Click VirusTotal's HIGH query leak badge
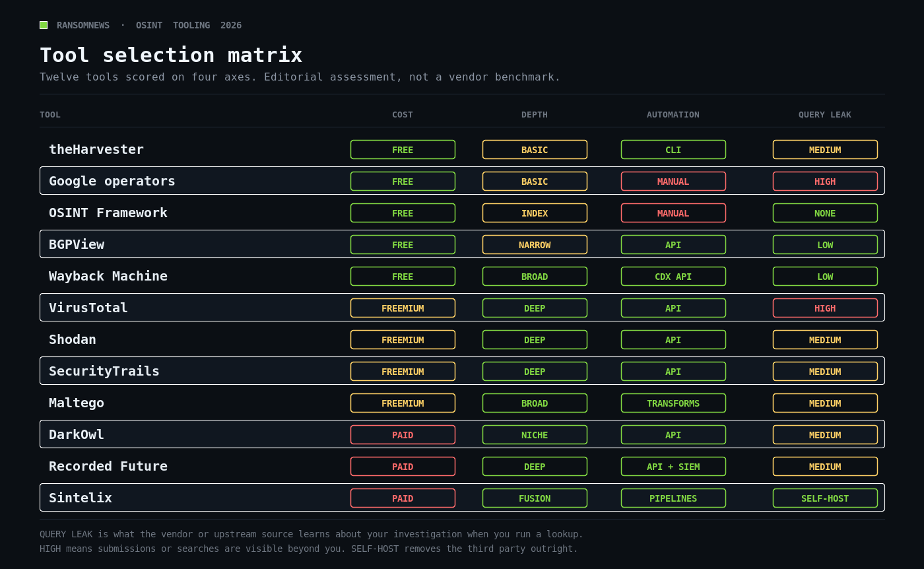 (825, 308)
